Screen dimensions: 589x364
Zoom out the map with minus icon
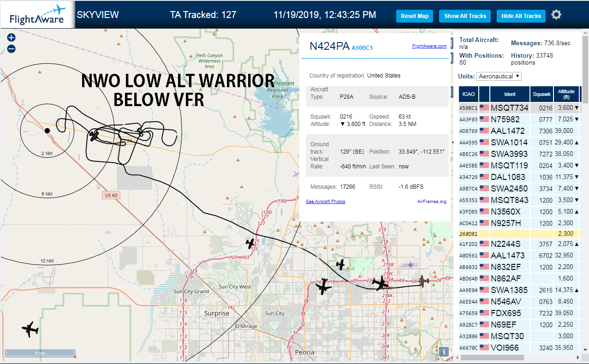[x=12, y=49]
